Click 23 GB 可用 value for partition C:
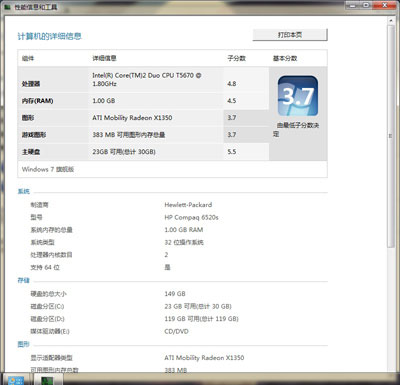 (198, 306)
